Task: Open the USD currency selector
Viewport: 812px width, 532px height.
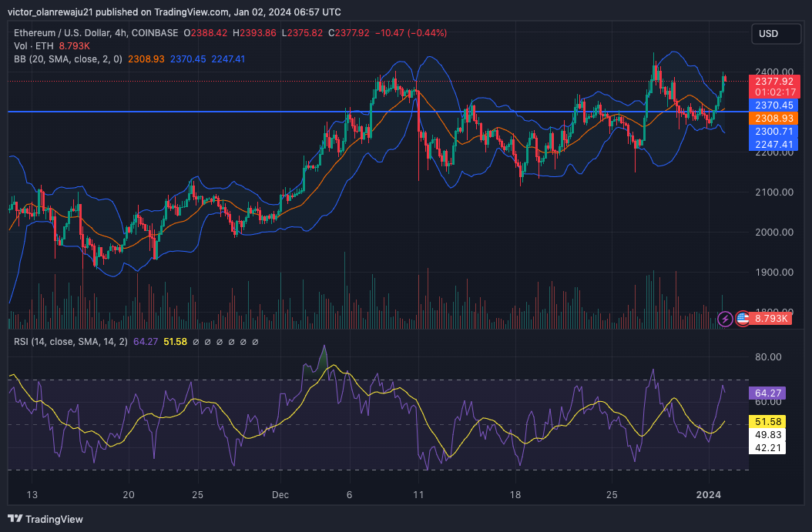Action: pyautogui.click(x=776, y=34)
